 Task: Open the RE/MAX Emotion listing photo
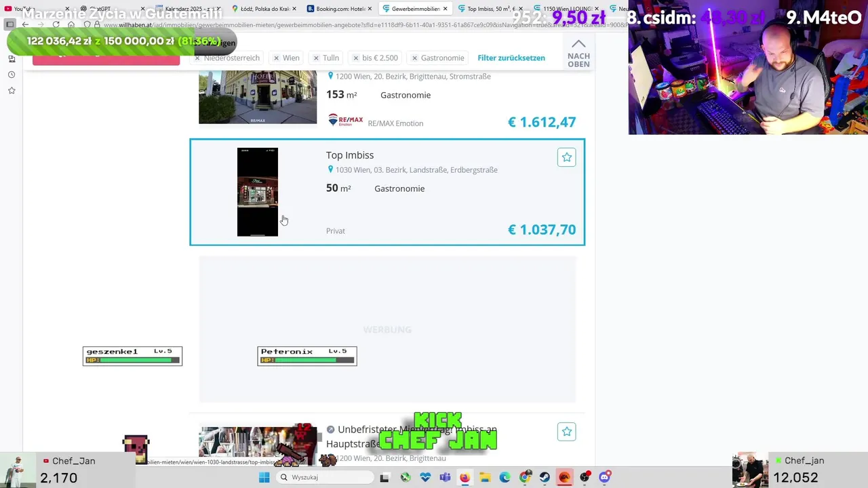click(x=258, y=97)
